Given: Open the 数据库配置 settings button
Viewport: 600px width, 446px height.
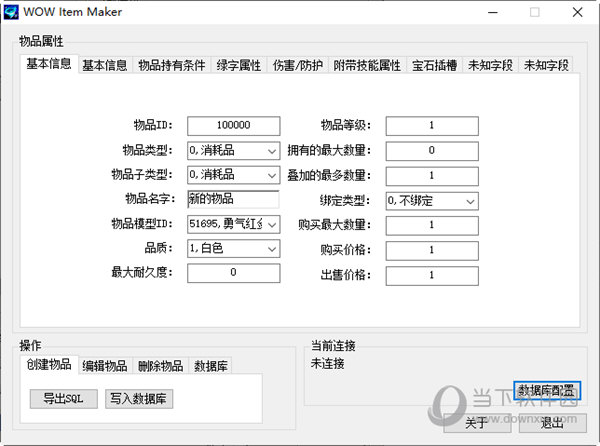Looking at the screenshot, I should point(547,391).
